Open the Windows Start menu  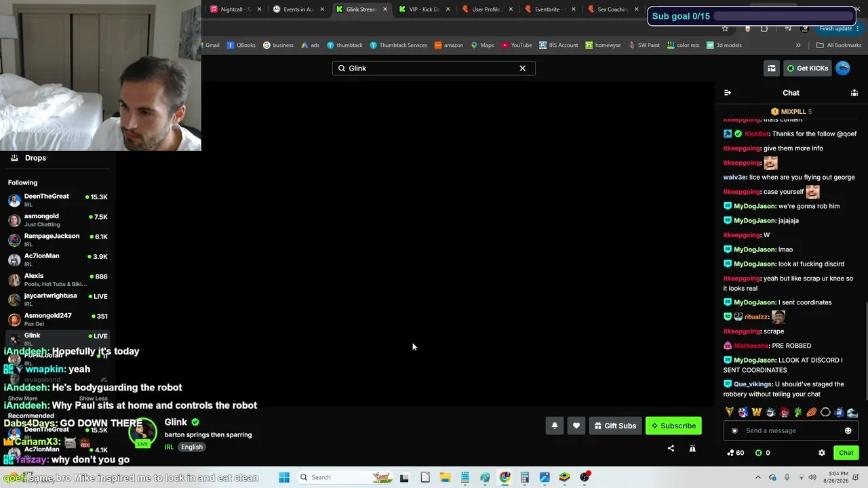coord(284,477)
